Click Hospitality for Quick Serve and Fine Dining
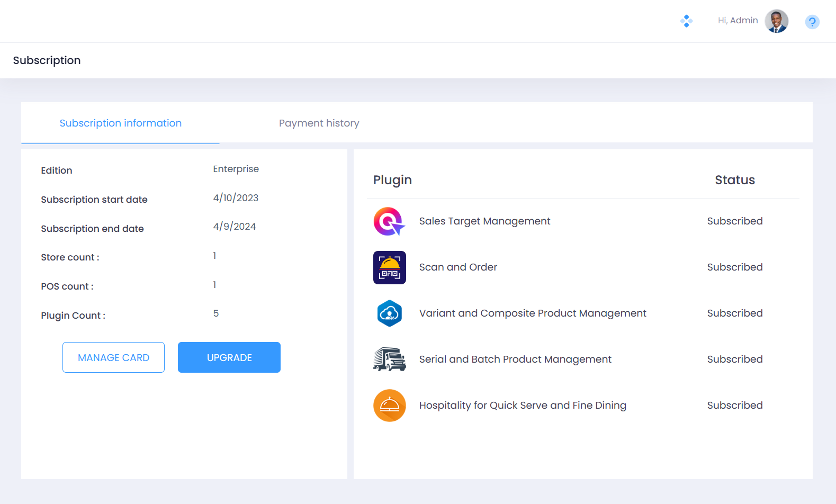Viewport: 836px width, 504px height. [522, 406]
